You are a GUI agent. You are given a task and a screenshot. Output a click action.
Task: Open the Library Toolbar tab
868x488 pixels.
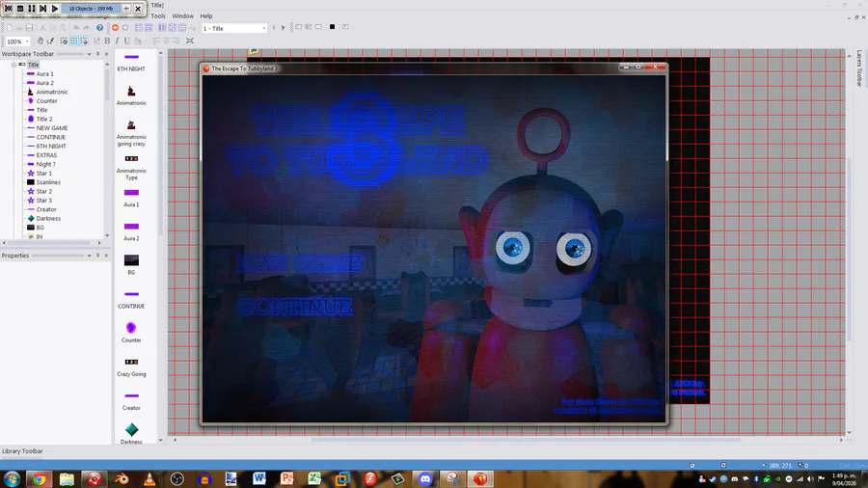coord(22,451)
